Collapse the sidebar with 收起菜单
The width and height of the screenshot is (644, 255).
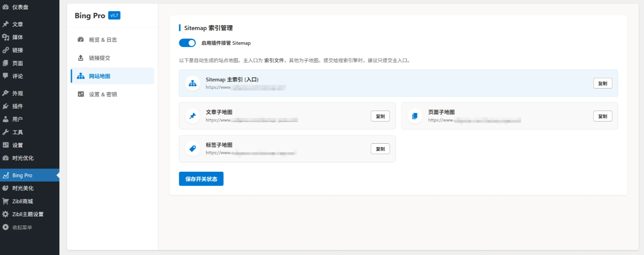tap(22, 227)
